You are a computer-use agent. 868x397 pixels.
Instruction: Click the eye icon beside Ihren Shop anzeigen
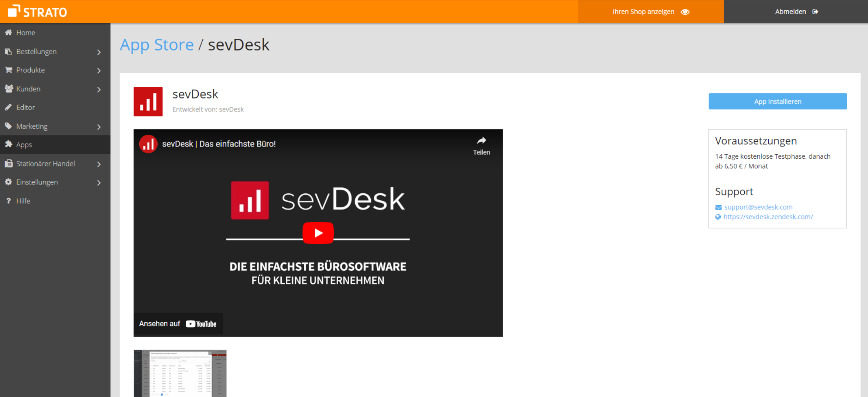(x=685, y=12)
